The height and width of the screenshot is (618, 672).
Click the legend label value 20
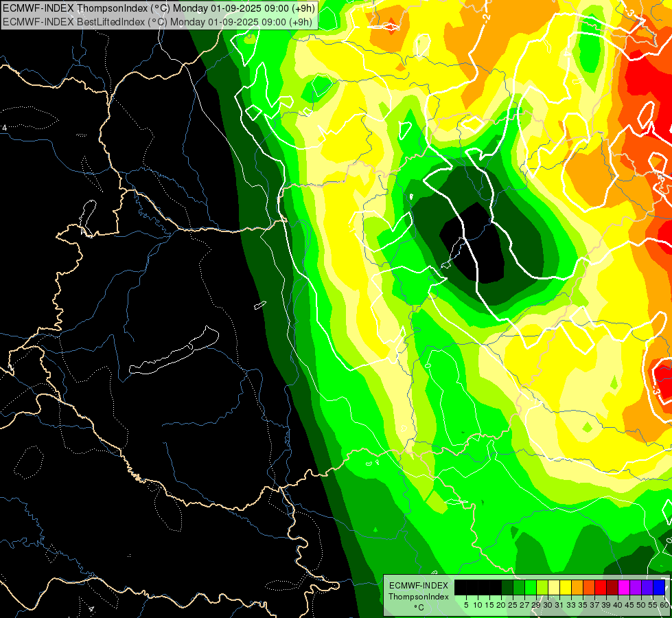(501, 605)
